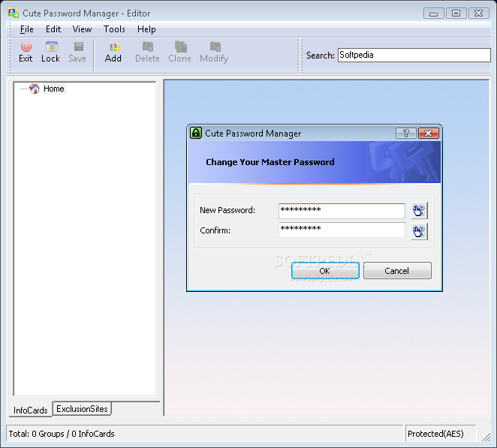This screenshot has width=497, height=448.
Task: Confirm password change with OK
Action: pos(325,271)
